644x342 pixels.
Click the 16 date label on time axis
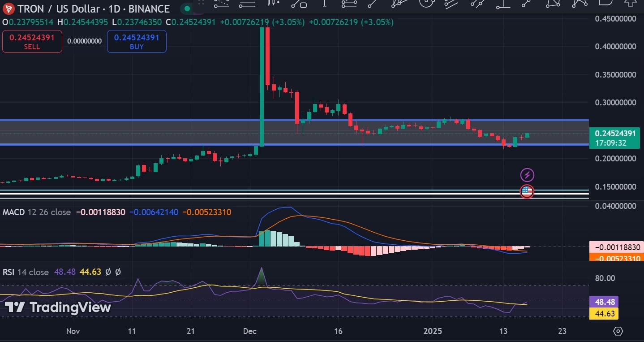coord(338,331)
